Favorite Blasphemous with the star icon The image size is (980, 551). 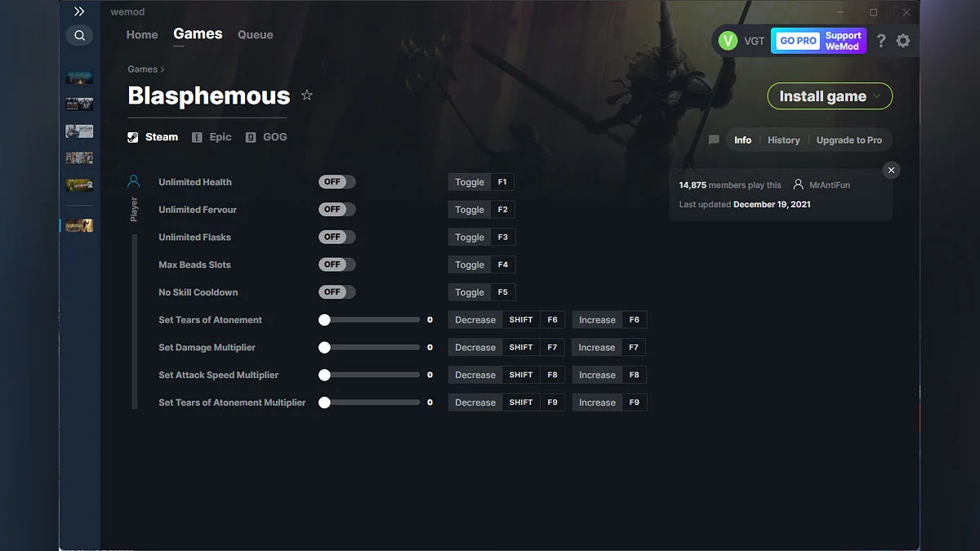(x=307, y=96)
